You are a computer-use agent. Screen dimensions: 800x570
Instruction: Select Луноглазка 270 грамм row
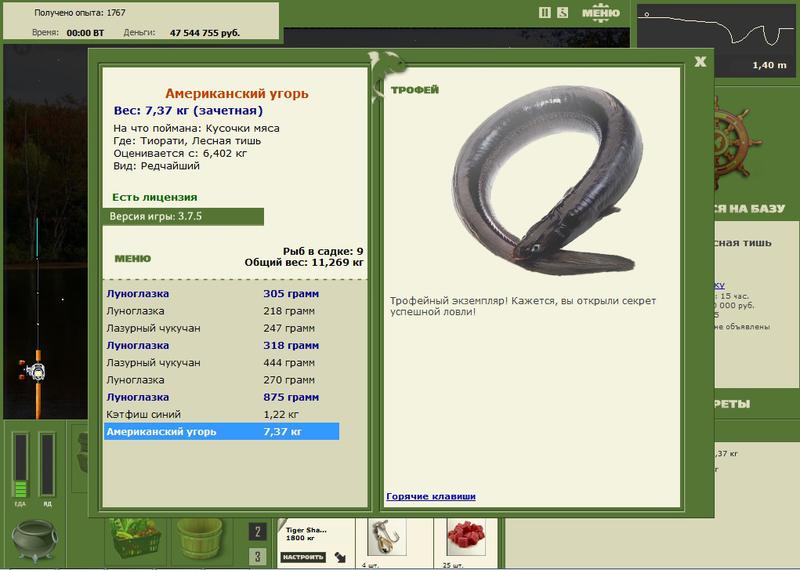[x=221, y=380]
